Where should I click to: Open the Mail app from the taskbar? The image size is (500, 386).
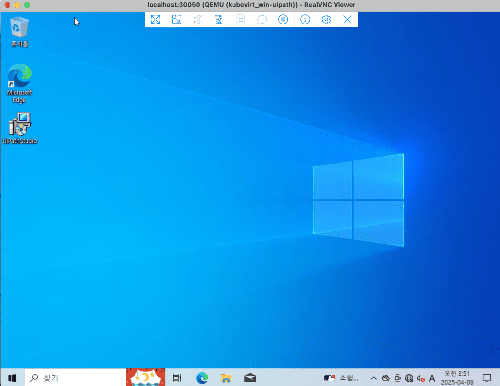[x=250, y=378]
